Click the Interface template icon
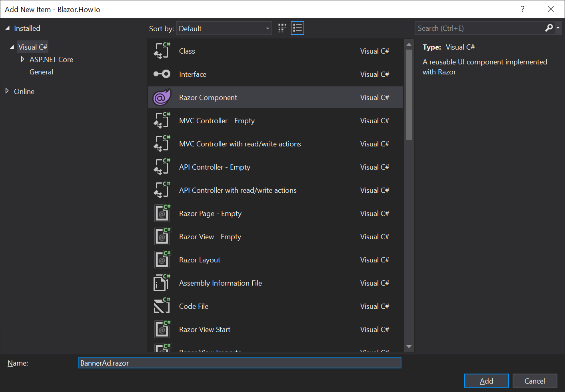This screenshot has width=565, height=392. click(x=162, y=74)
